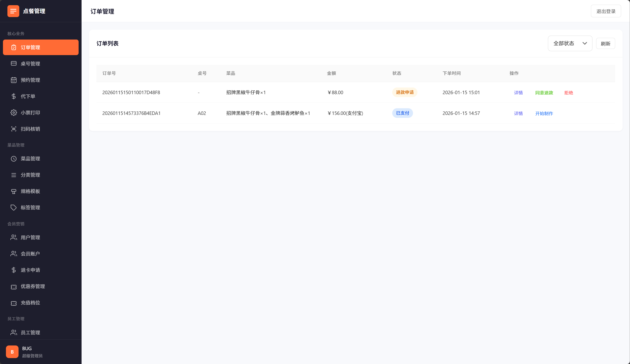Go to 会员账户 menu item
Image resolution: width=630 pixels, height=364 pixels.
[30, 254]
